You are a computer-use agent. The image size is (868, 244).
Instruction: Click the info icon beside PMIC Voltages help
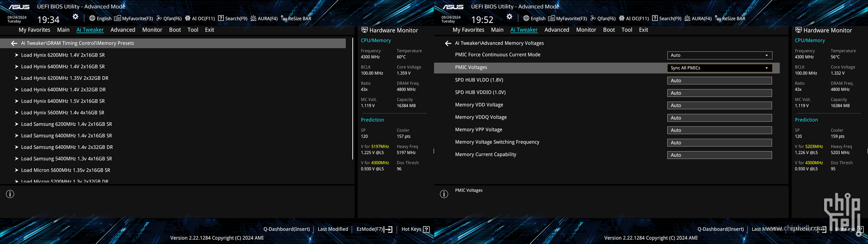[x=444, y=194]
